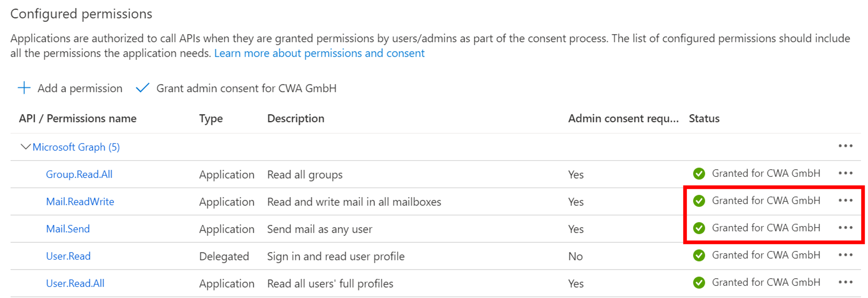Open the Microsoft Graph (5) API link
Image resolution: width=868 pixels, height=298 pixels.
[76, 147]
